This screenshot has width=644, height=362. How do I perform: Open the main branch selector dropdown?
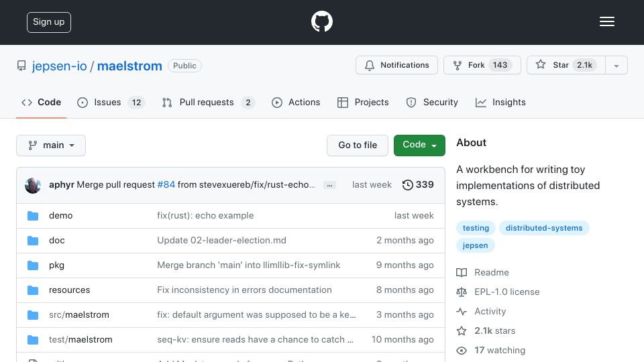point(51,145)
